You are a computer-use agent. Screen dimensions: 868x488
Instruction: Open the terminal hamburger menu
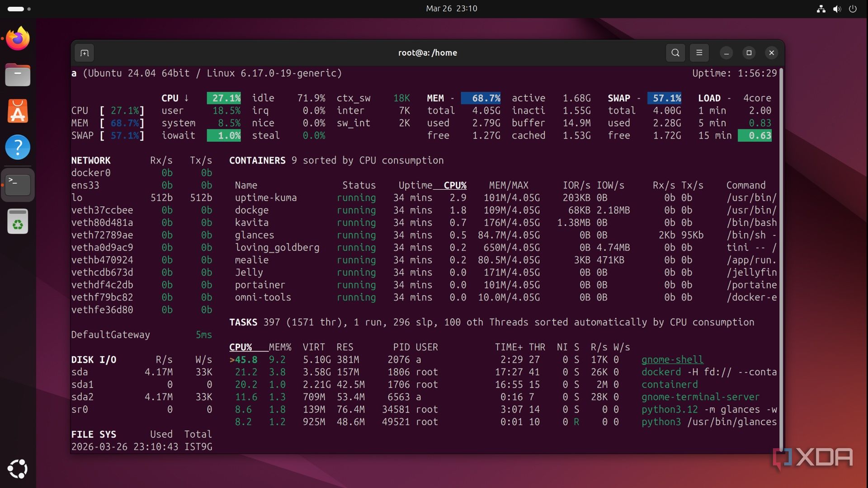click(x=699, y=53)
